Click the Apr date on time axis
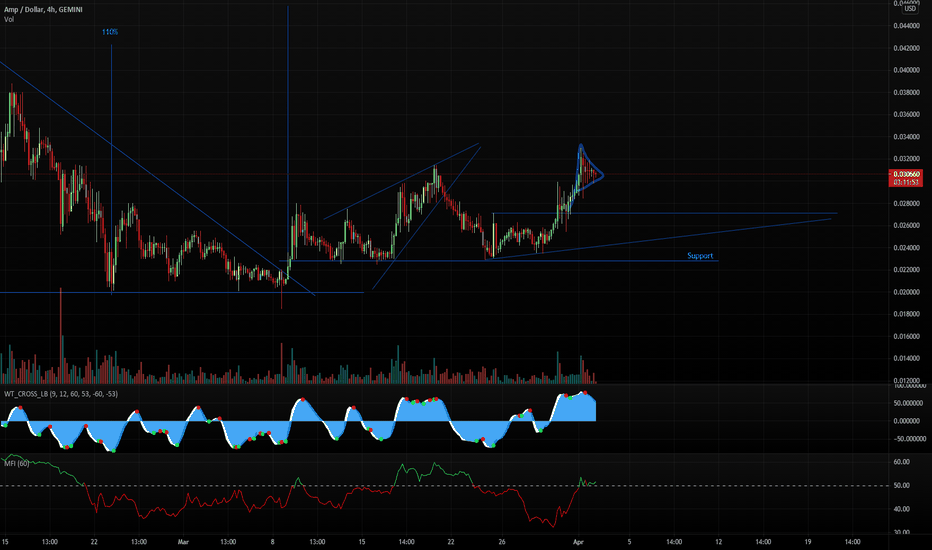 coord(578,542)
